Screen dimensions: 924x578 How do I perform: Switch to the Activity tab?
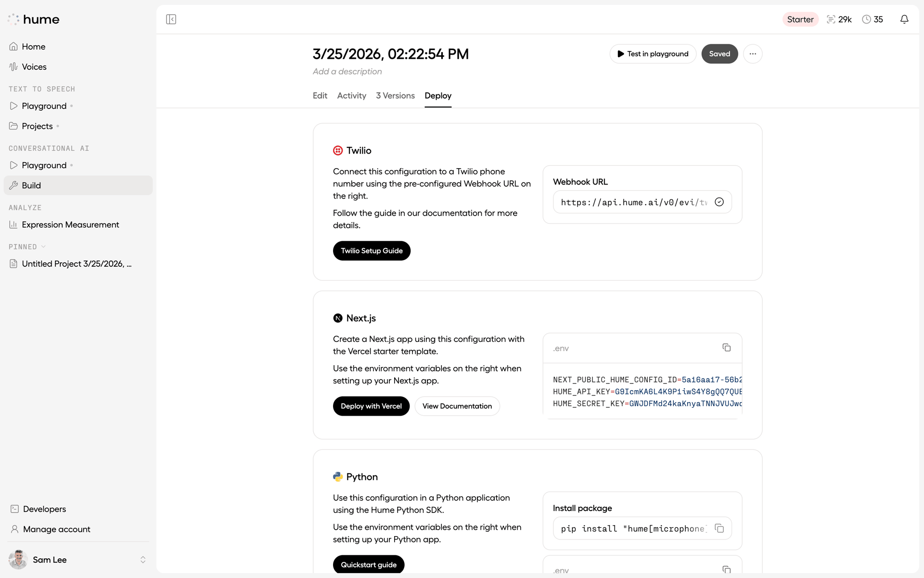point(351,95)
